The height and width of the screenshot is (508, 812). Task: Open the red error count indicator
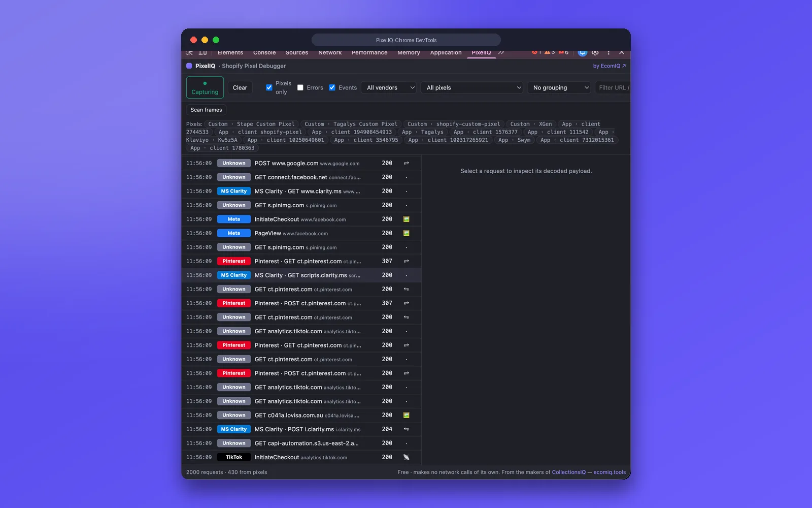[536, 52]
